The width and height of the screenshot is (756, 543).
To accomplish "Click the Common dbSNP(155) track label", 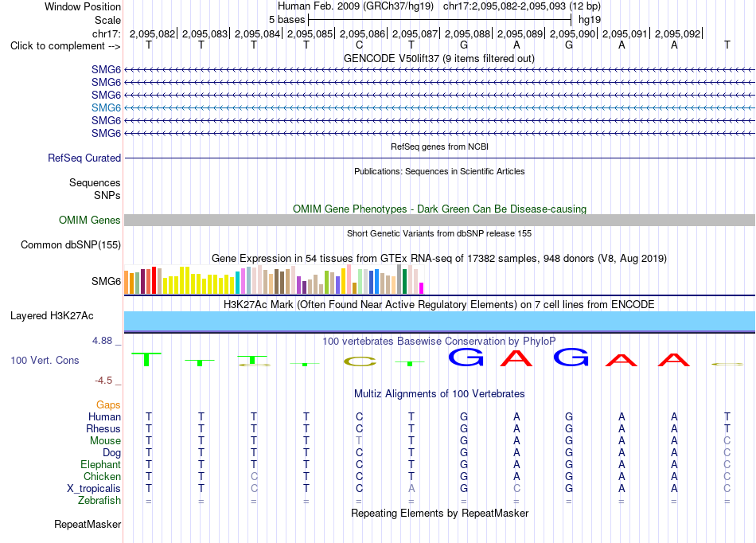I will coord(71,244).
